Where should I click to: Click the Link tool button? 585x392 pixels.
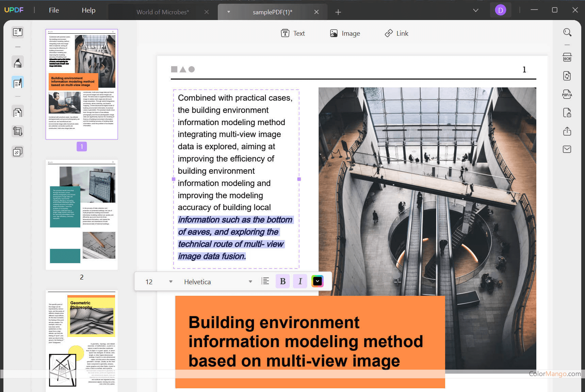[396, 33]
